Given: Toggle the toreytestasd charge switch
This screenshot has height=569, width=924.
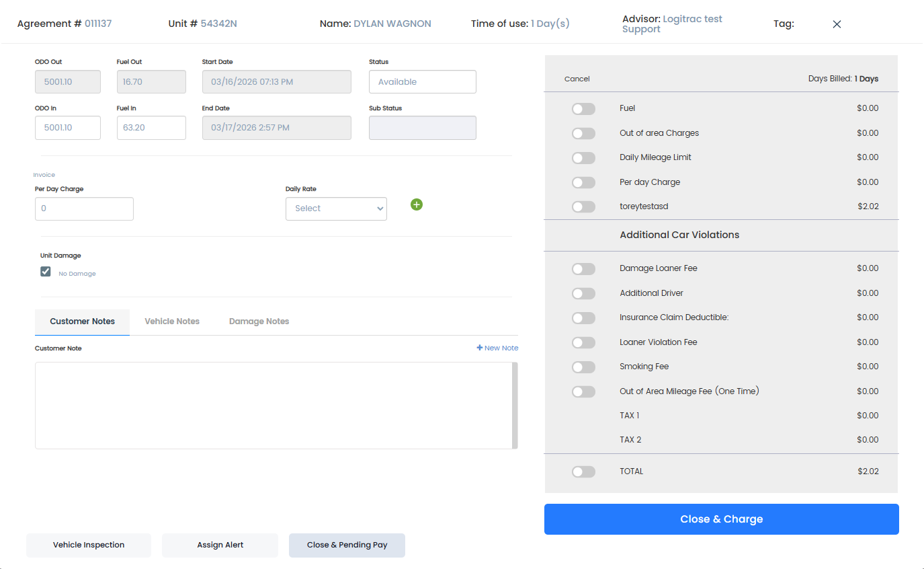Looking at the screenshot, I should pyautogui.click(x=583, y=207).
